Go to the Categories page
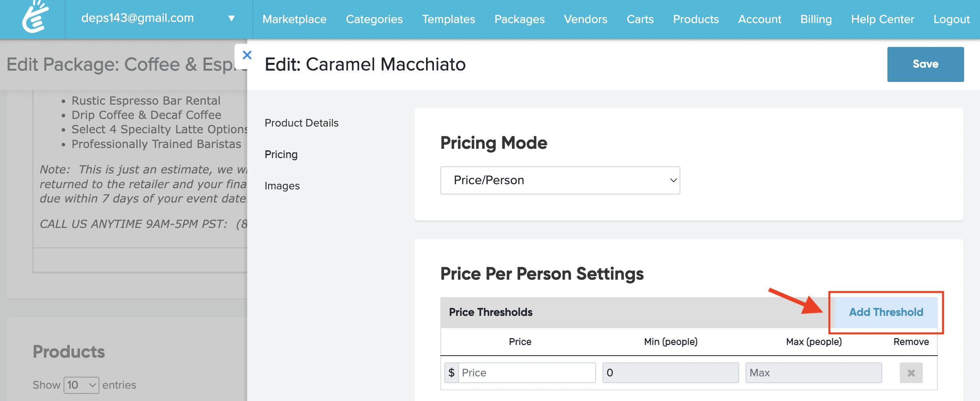 pyautogui.click(x=374, y=19)
